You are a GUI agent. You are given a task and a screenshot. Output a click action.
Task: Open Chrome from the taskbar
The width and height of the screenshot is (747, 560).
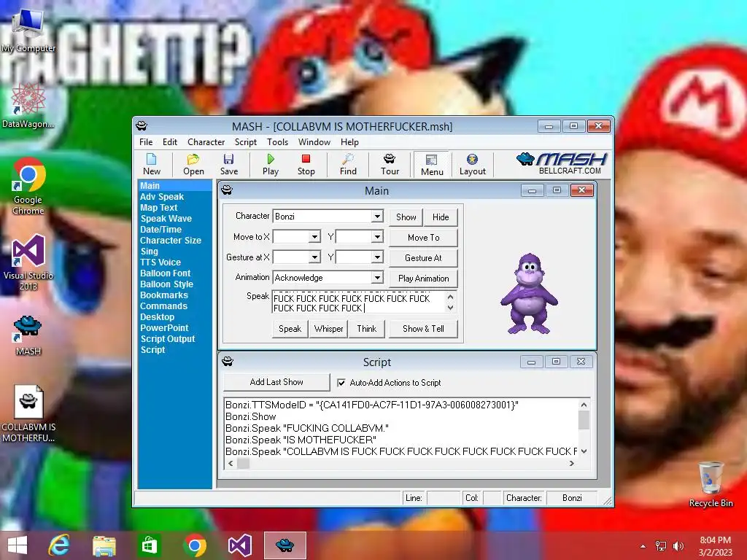click(194, 545)
